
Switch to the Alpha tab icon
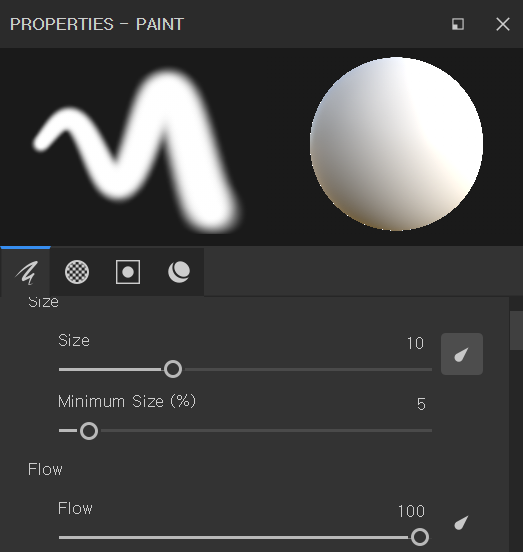pos(77,272)
